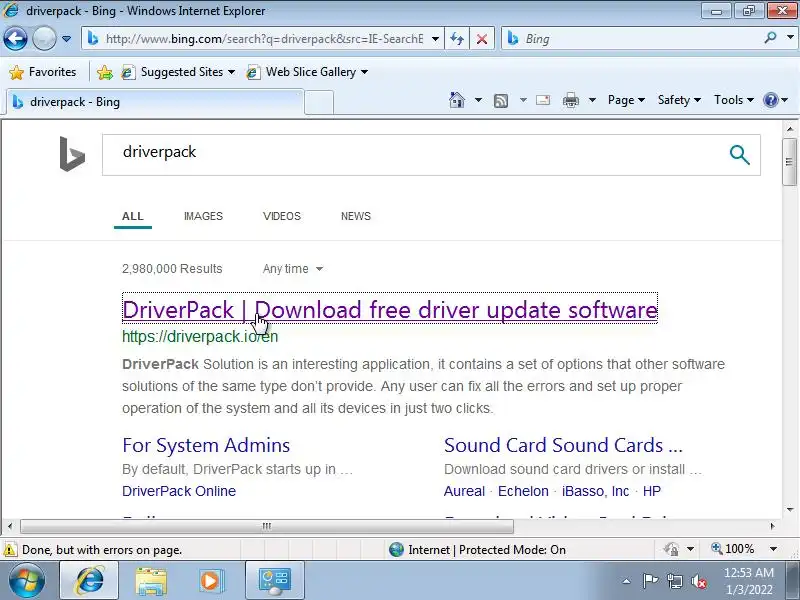Click the RSS feeds icon
The image size is (800, 600).
(501, 101)
